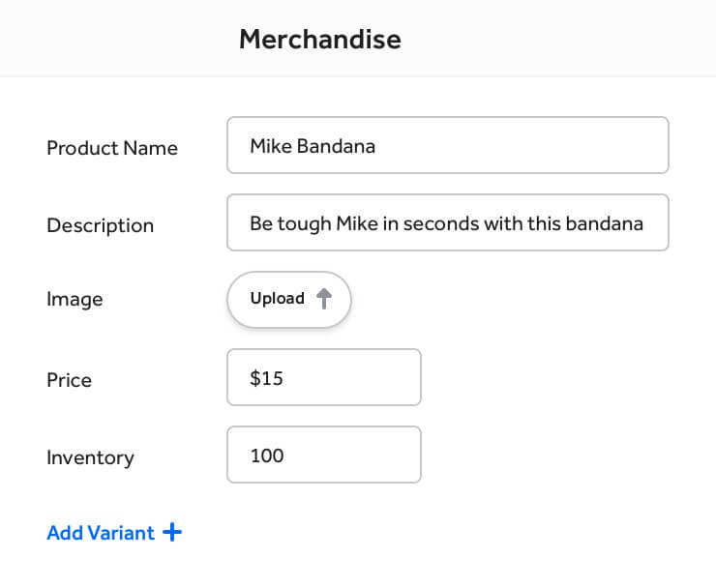Place cursor on the Mike Bandana text
The height and width of the screenshot is (588, 716).
(312, 147)
